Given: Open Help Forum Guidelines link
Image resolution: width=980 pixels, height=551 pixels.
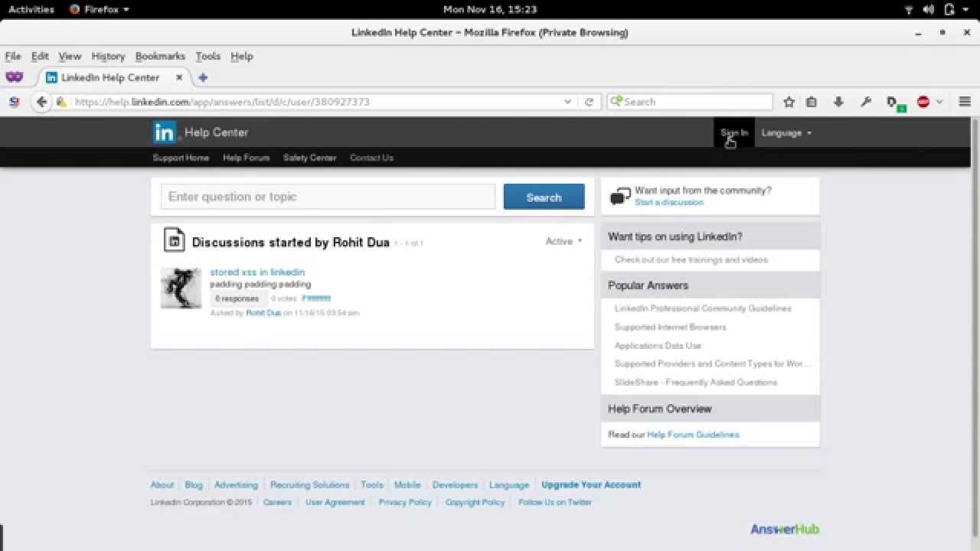Looking at the screenshot, I should [x=693, y=435].
